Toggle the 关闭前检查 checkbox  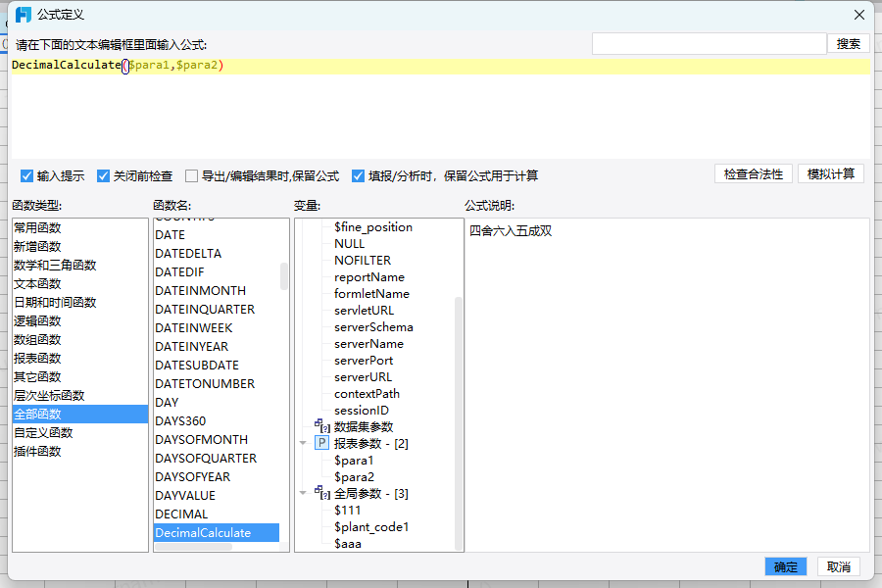103,176
